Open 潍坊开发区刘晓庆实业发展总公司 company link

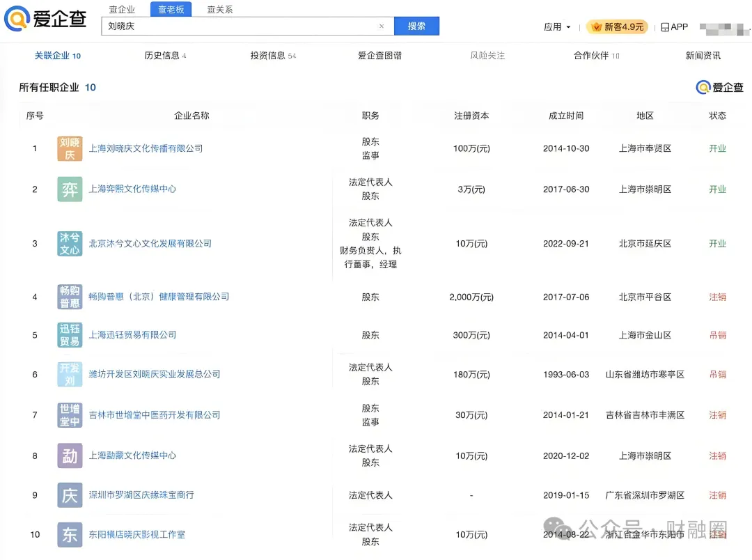click(x=155, y=374)
